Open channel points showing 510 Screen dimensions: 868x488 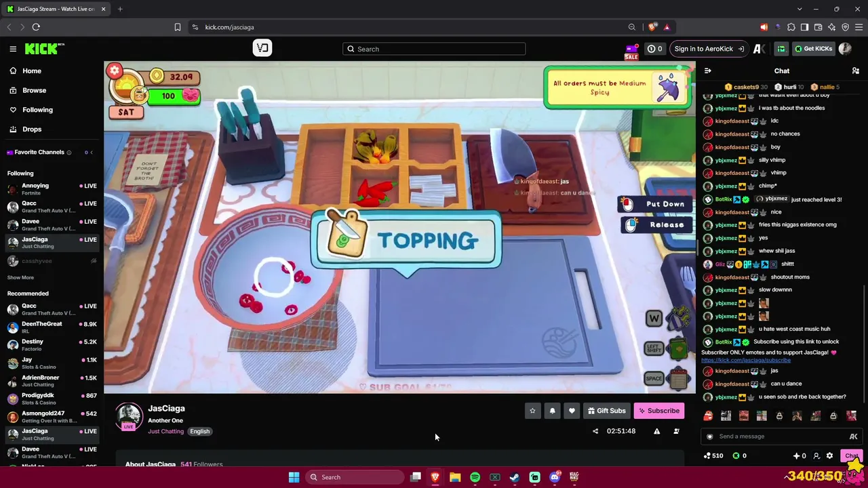(x=713, y=456)
